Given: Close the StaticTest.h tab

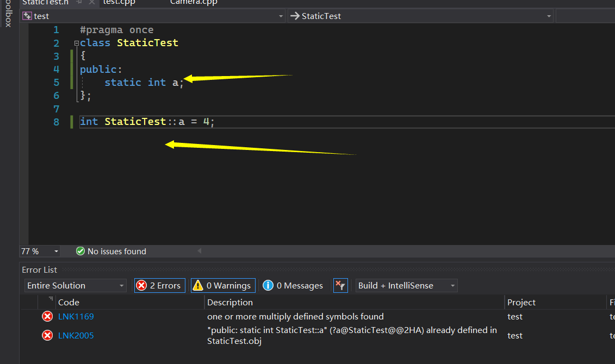Looking at the screenshot, I should tap(91, 2).
